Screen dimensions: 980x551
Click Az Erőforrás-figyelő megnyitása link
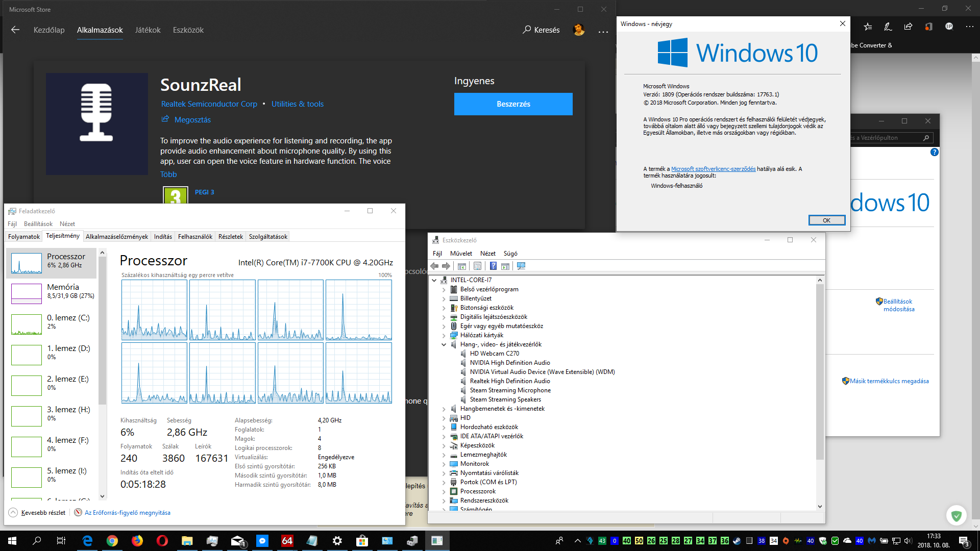tap(128, 513)
